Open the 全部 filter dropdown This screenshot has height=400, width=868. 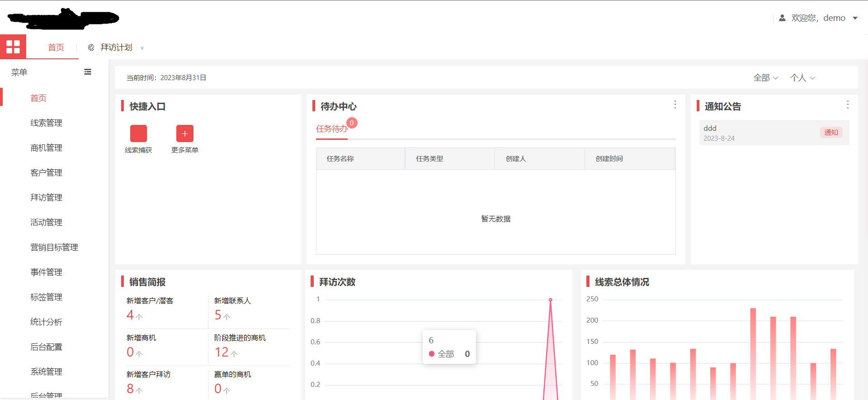[x=765, y=78]
